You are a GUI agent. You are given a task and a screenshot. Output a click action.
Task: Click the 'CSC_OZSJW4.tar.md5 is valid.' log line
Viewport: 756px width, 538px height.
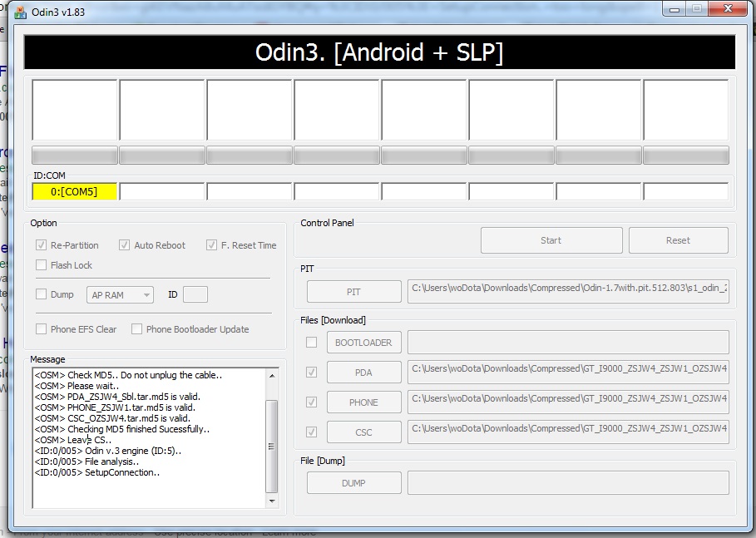[x=112, y=418]
